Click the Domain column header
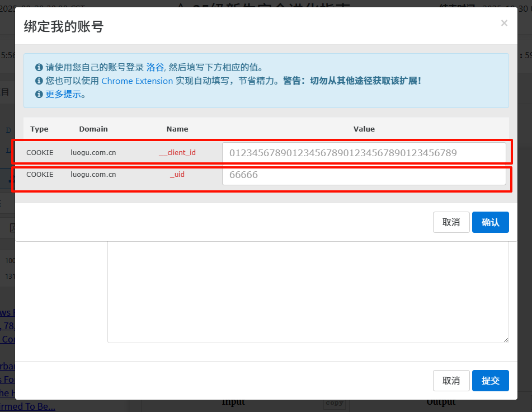The image size is (532, 412). coord(93,129)
